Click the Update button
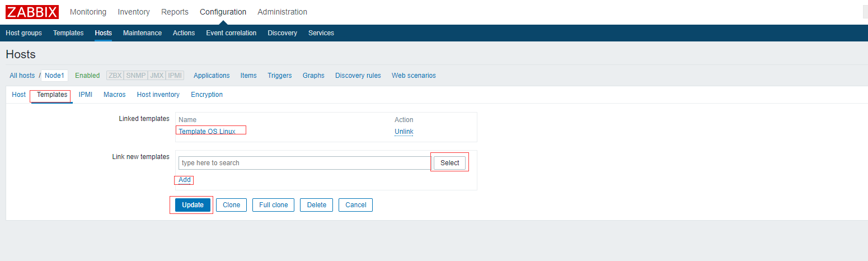 click(x=193, y=205)
